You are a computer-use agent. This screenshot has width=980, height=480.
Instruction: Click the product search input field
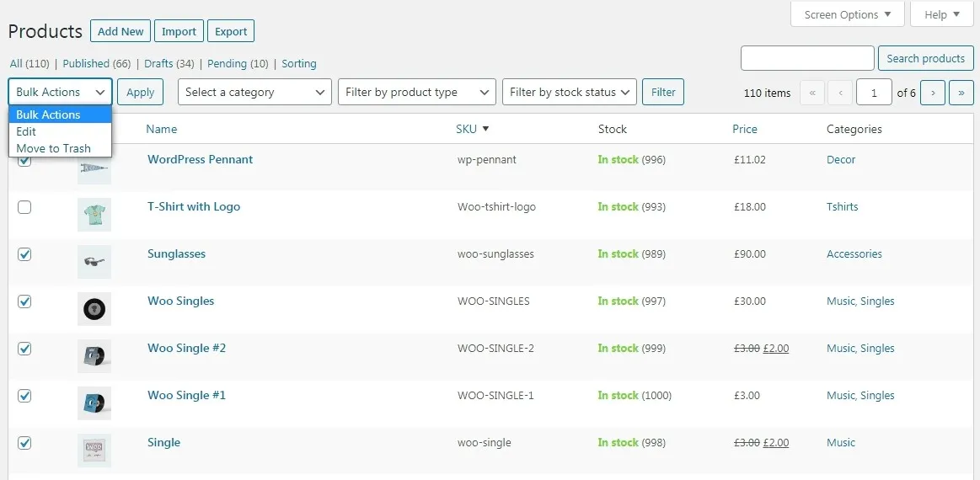[806, 59]
